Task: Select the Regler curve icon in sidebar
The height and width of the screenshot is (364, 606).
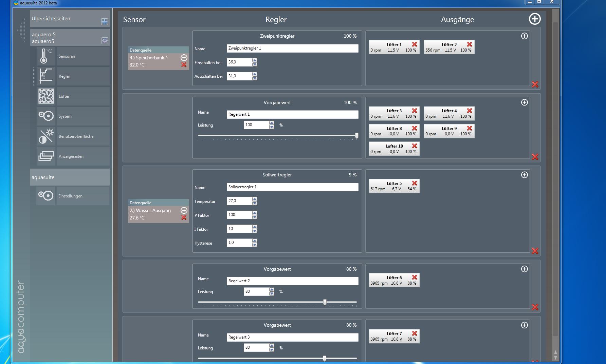Action: [45, 76]
